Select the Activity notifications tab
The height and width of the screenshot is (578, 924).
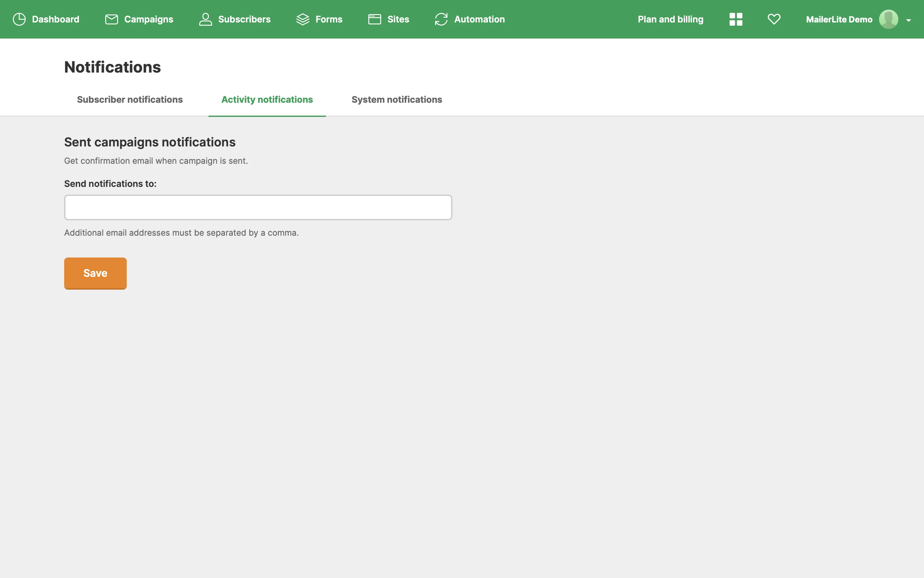click(267, 100)
